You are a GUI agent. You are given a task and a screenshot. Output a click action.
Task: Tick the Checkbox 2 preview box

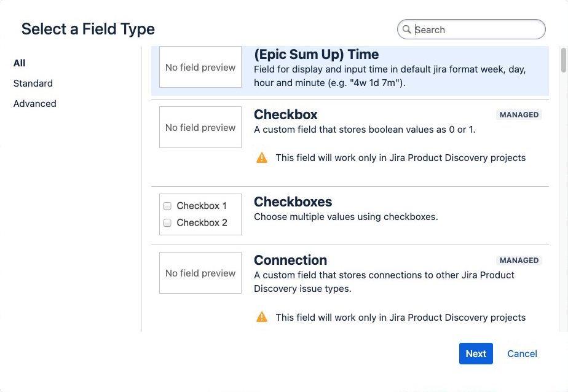(167, 223)
